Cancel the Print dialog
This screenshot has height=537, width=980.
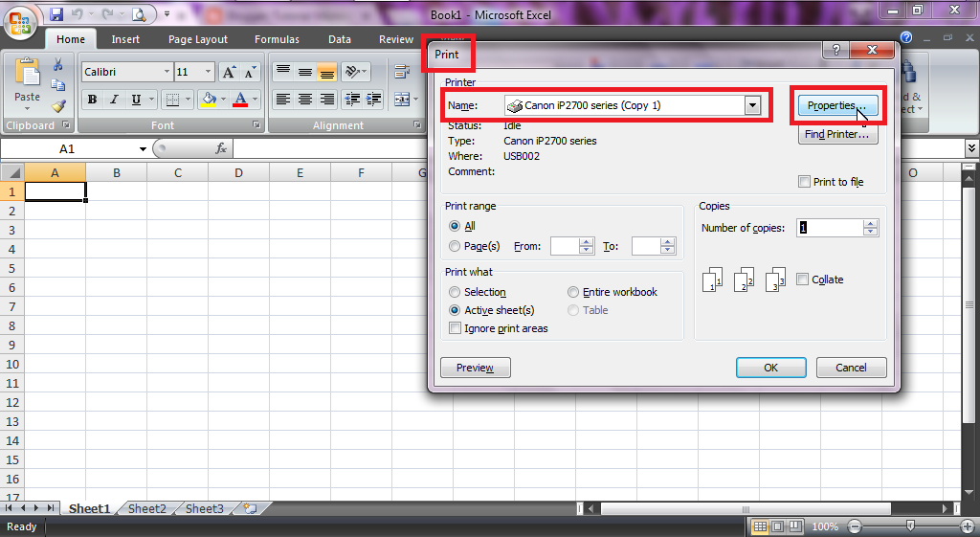(x=851, y=368)
